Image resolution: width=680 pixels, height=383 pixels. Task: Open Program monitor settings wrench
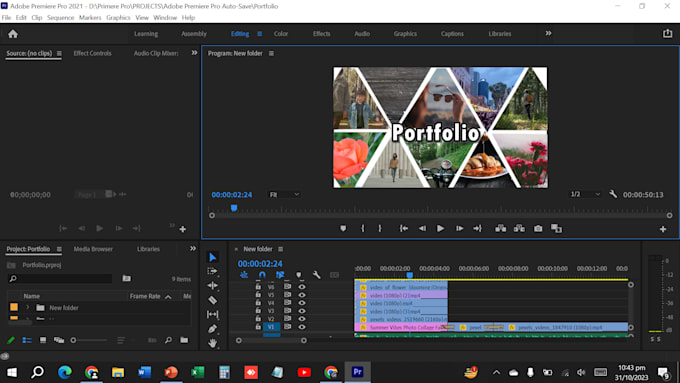coord(613,194)
